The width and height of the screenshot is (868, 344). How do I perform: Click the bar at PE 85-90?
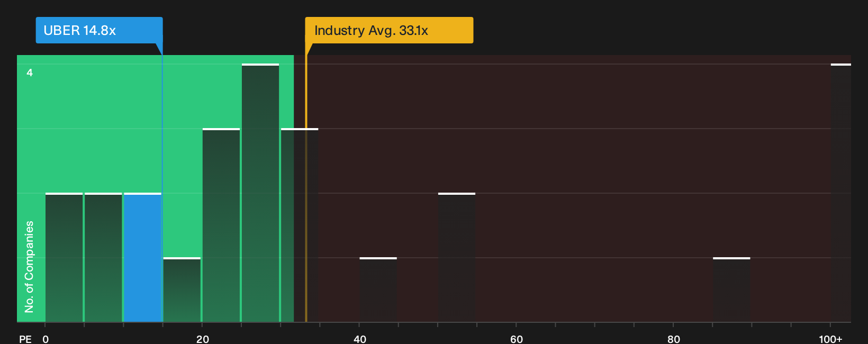click(x=731, y=289)
